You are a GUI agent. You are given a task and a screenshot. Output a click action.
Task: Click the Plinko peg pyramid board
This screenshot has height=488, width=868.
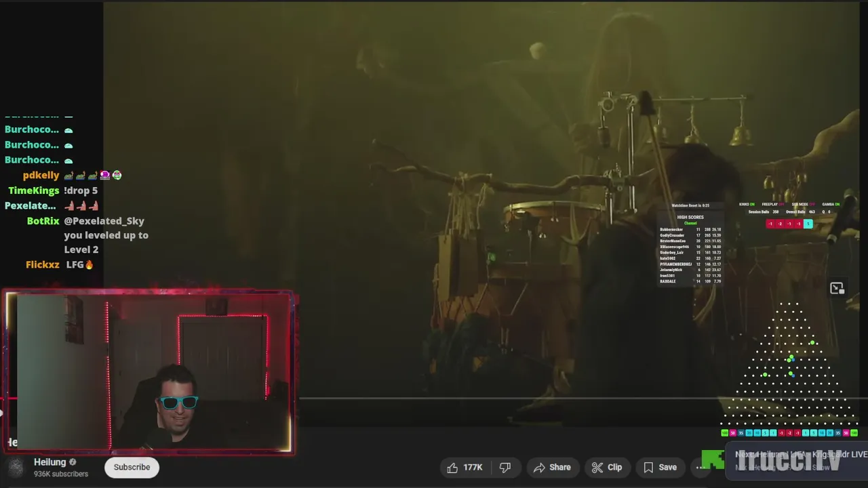point(790,363)
